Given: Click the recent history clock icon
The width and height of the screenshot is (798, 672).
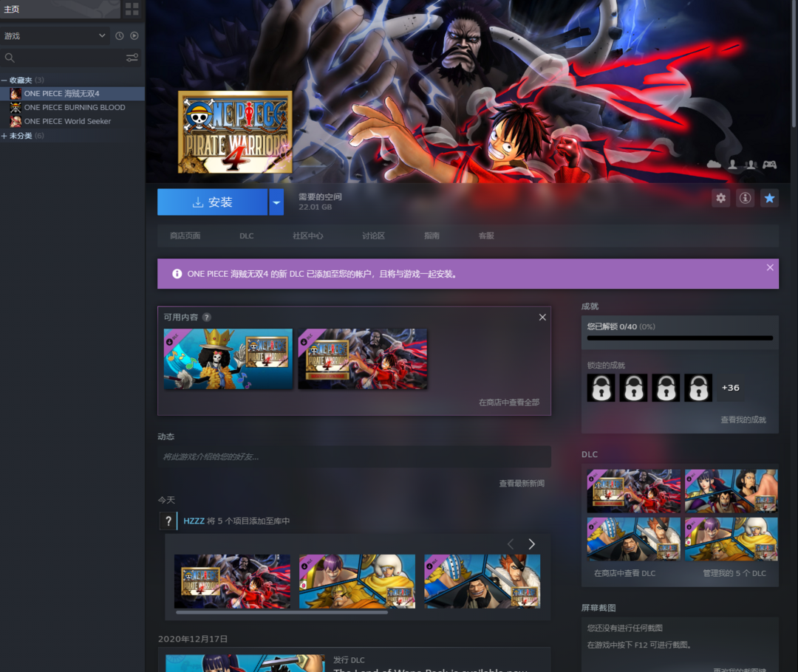Looking at the screenshot, I should click(x=120, y=35).
